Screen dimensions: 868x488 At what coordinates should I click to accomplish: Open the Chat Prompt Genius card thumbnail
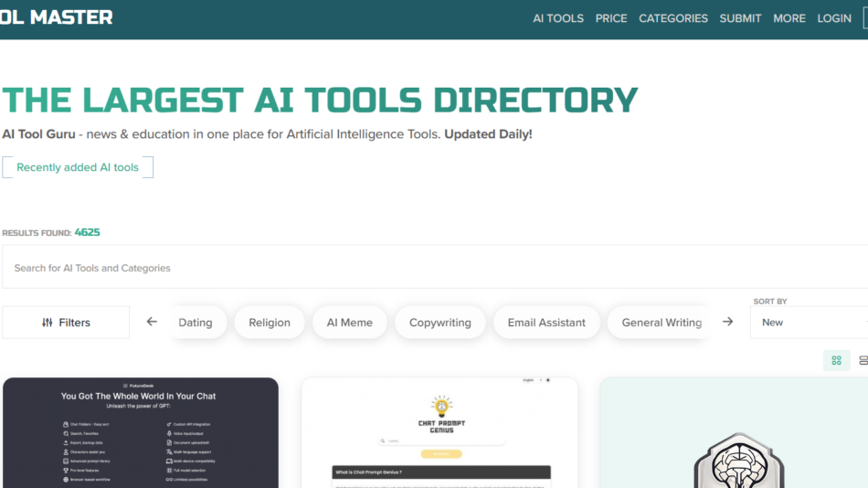440,432
